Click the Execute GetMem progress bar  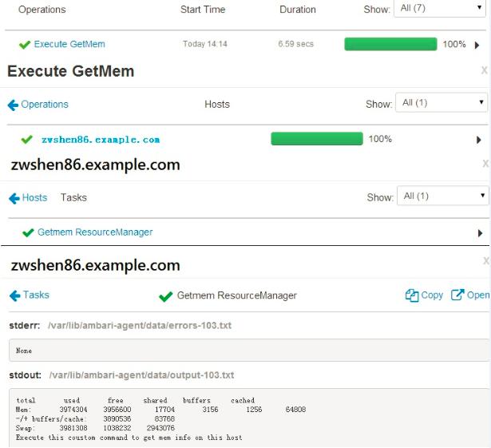point(390,44)
